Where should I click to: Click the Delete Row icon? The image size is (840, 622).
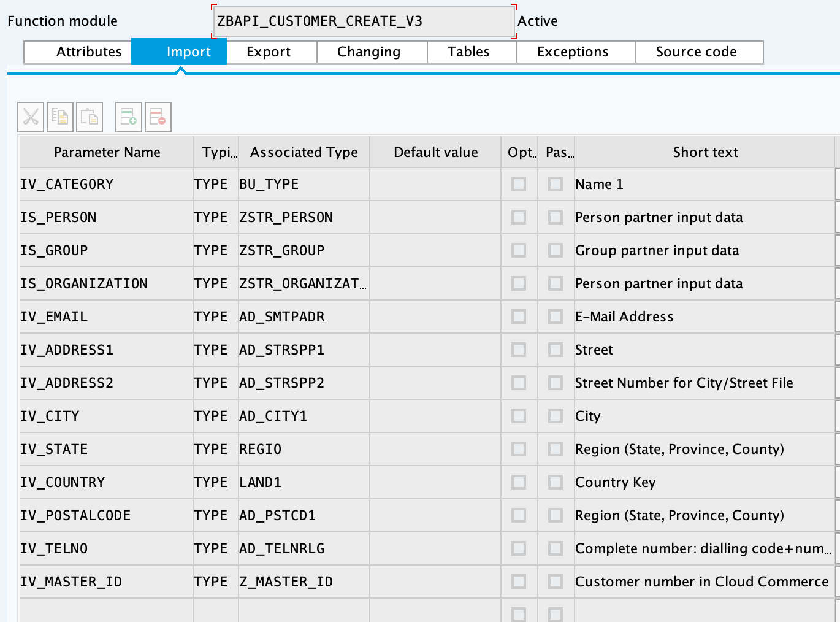[x=158, y=117]
